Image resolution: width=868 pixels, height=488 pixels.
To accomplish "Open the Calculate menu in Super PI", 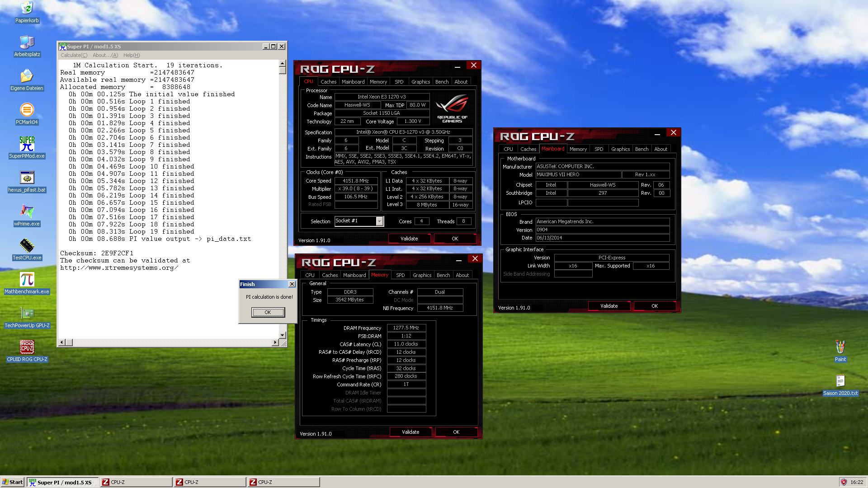I will tap(74, 55).
